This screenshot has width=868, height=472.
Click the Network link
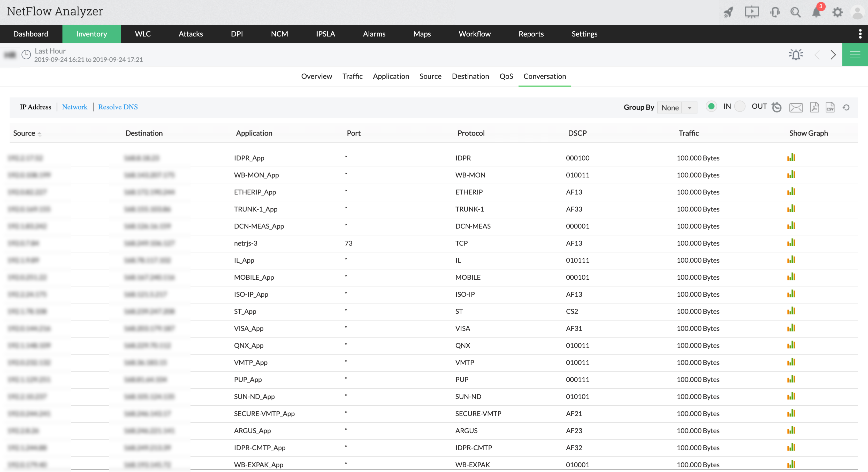pos(74,107)
